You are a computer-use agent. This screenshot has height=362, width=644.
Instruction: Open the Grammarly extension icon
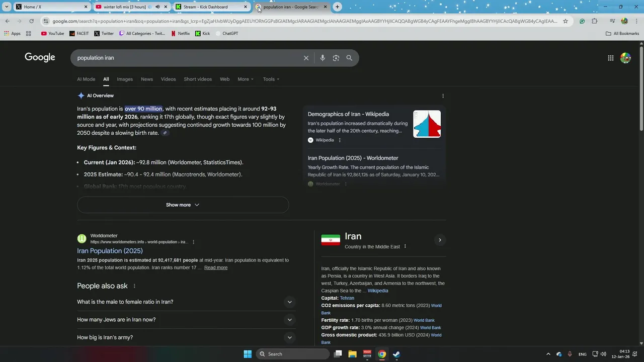582,21
